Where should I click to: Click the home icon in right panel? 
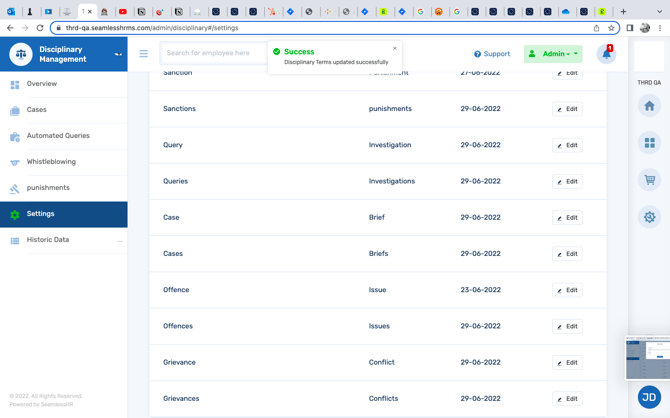(x=649, y=106)
